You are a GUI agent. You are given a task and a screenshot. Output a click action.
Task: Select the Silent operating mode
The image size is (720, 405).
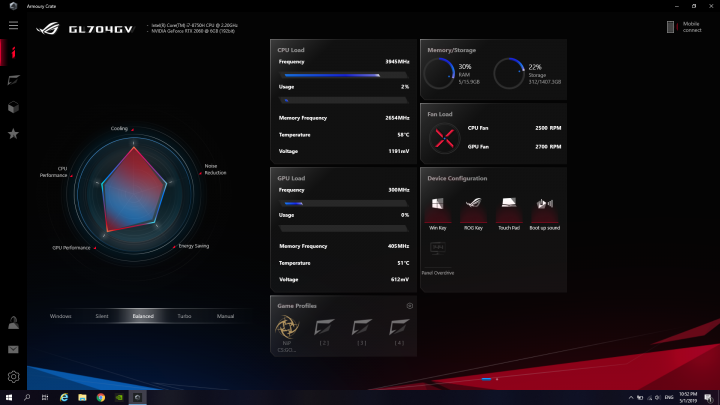[102, 316]
